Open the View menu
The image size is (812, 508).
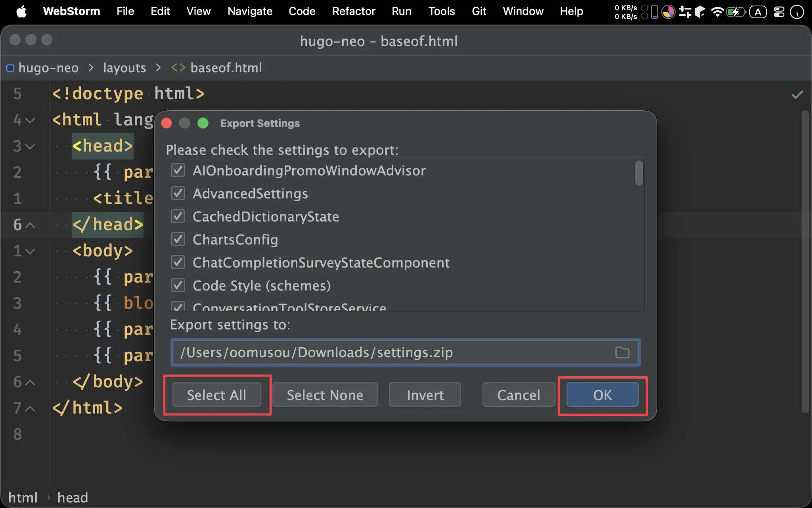click(199, 12)
